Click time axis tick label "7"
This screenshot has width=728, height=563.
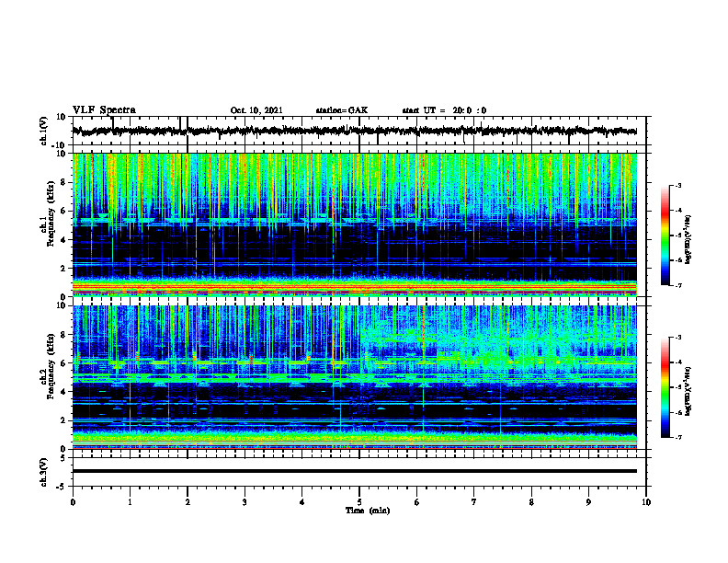pos(474,502)
